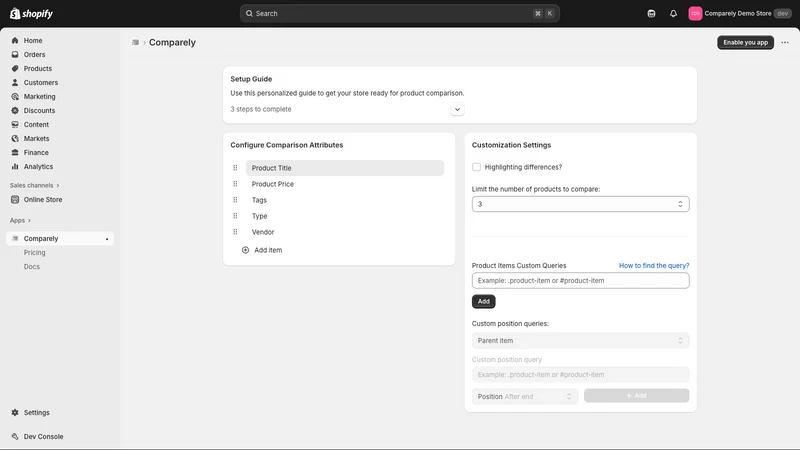Go to Analytics in the sidebar

tap(38, 166)
